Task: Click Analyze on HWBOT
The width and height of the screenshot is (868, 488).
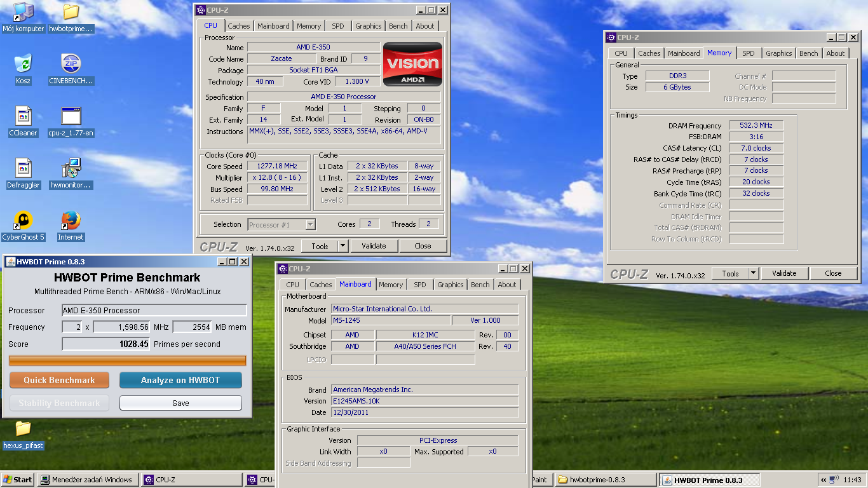Action: [x=180, y=380]
